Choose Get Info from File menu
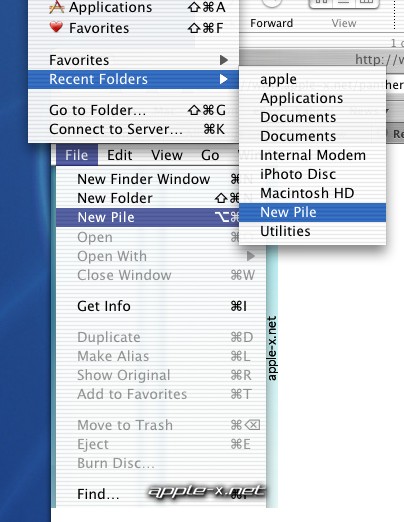The image size is (404, 522). 161,306
